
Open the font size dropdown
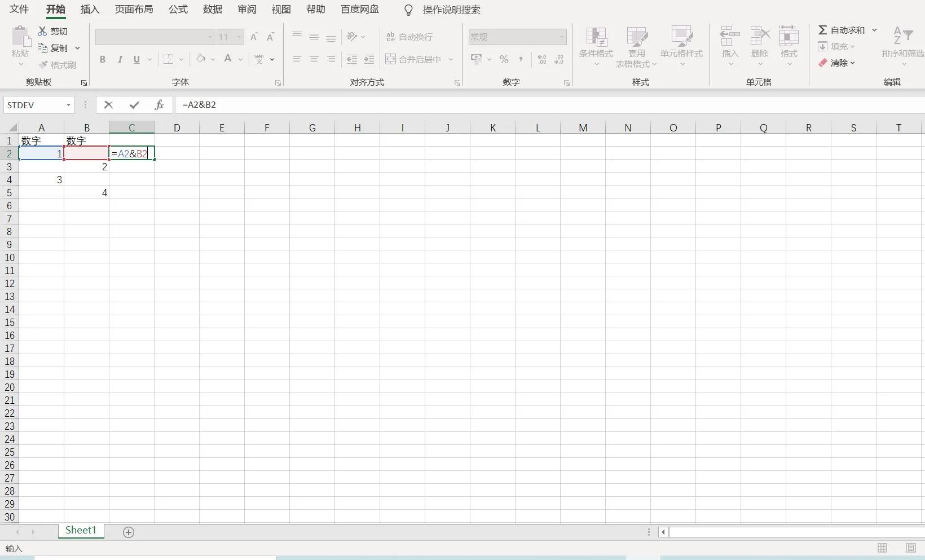[x=240, y=37]
